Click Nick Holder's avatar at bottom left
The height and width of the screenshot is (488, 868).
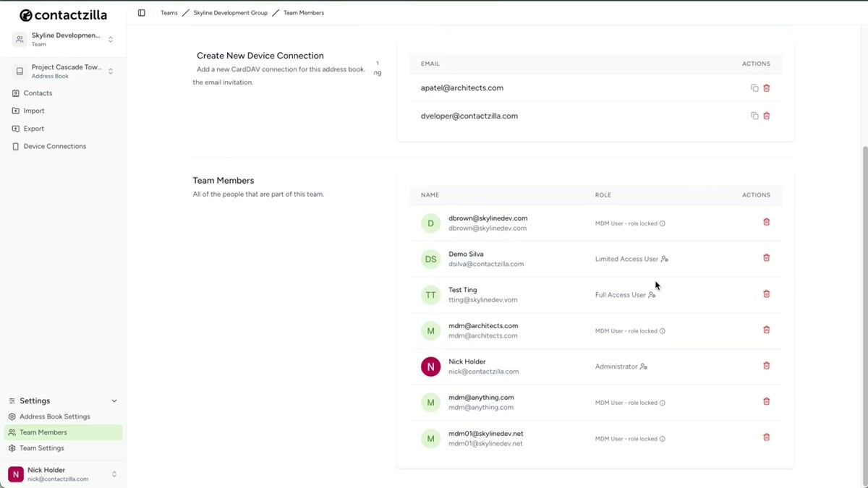14,474
